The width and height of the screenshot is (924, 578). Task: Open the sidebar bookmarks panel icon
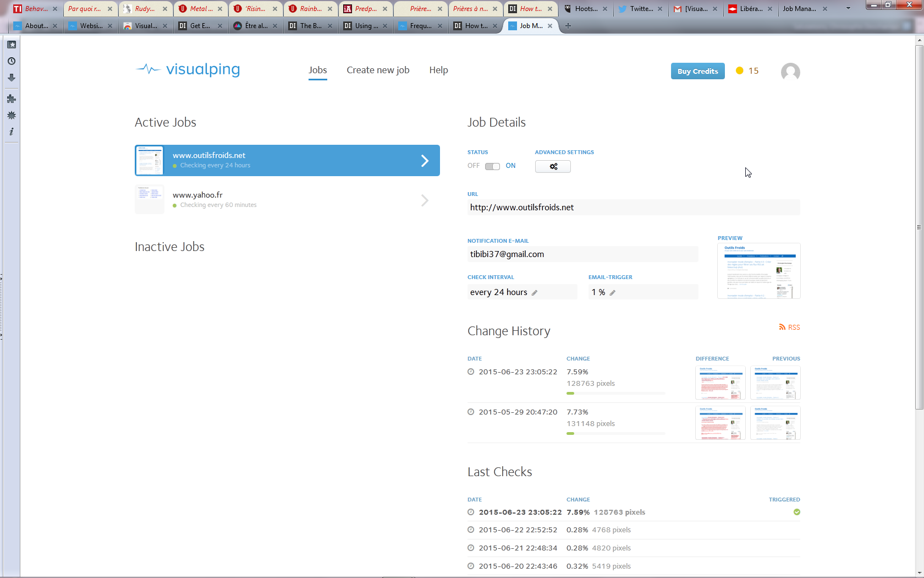click(x=12, y=45)
